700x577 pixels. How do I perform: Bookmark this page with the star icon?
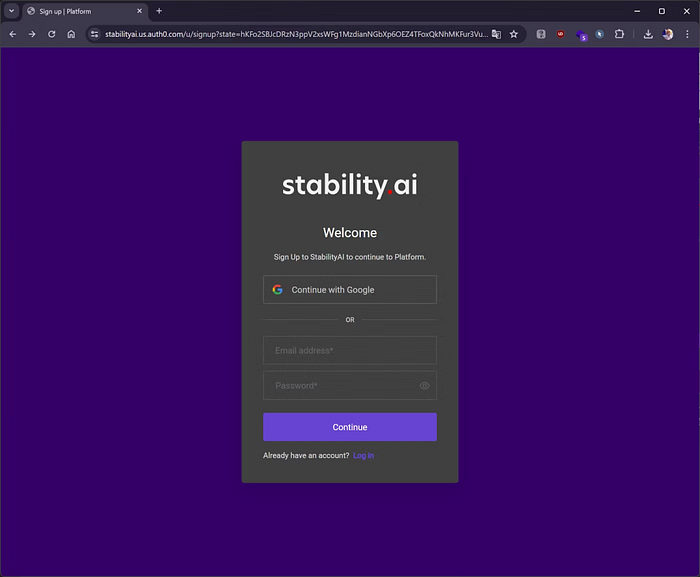[x=514, y=34]
